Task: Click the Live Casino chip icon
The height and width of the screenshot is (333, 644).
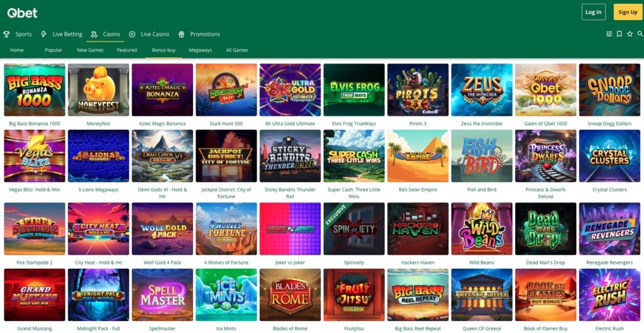Action: pyautogui.click(x=132, y=34)
